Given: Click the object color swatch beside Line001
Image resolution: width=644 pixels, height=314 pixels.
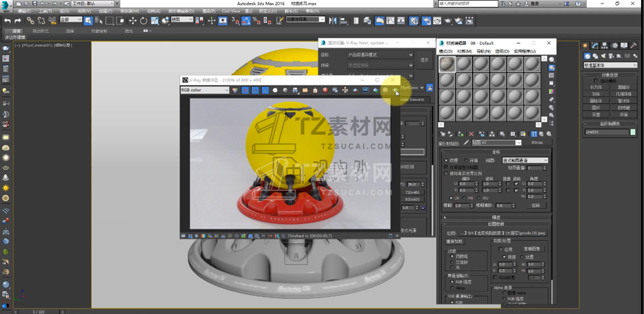Looking at the screenshot, I should click(633, 132).
